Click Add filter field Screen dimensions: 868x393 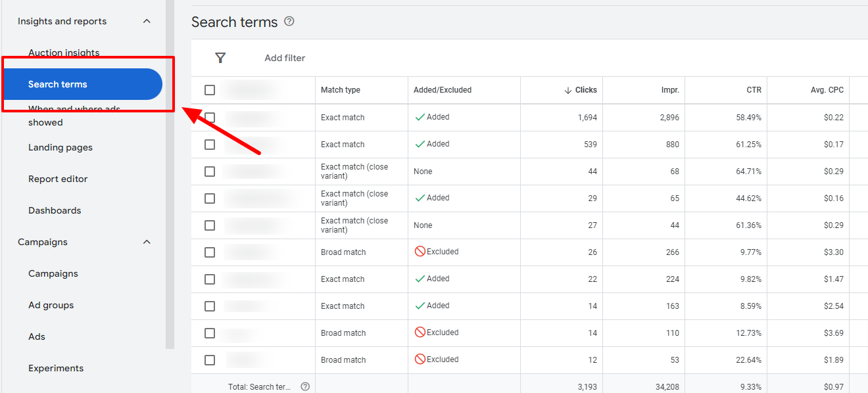(285, 58)
